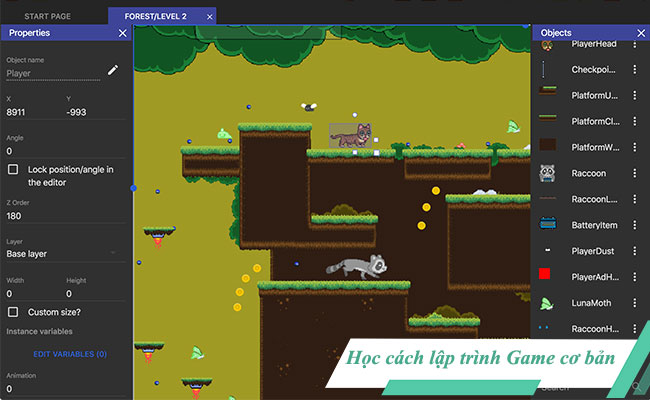Image resolution: width=650 pixels, height=400 pixels.
Task: Open the three-dot menu for LunaMoth
Action: [634, 303]
